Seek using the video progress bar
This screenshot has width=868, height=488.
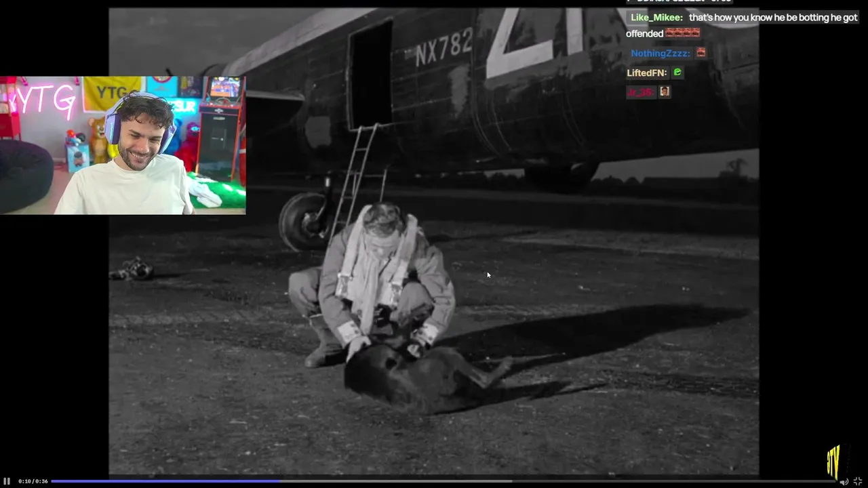click(x=443, y=481)
